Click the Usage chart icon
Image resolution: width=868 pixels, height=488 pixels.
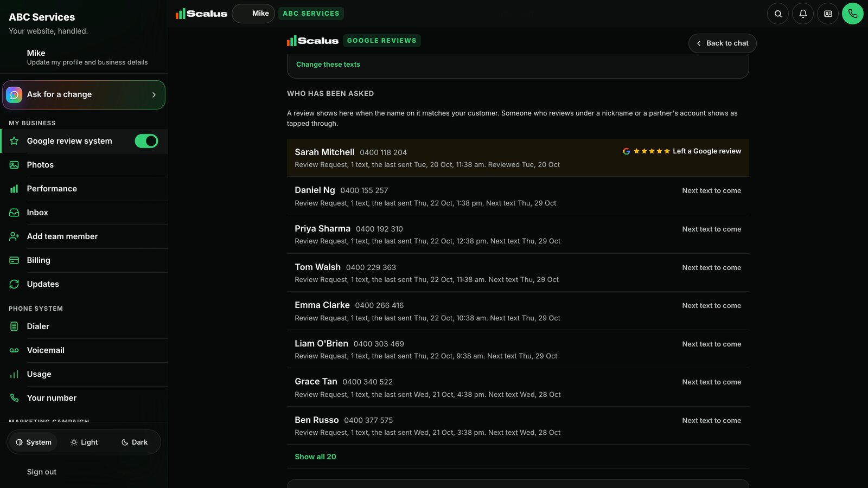click(x=14, y=374)
